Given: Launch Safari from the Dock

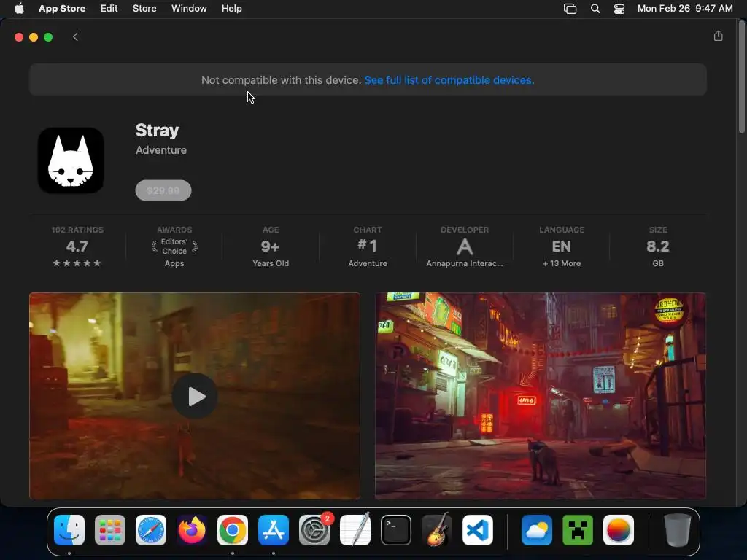Looking at the screenshot, I should coord(151,530).
